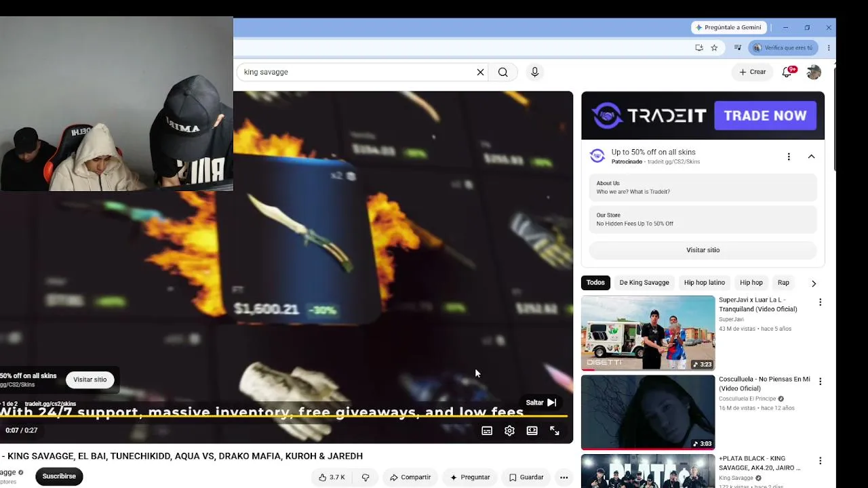Open the Tranquiland video thumbnail
The image size is (868, 488).
coord(648,333)
